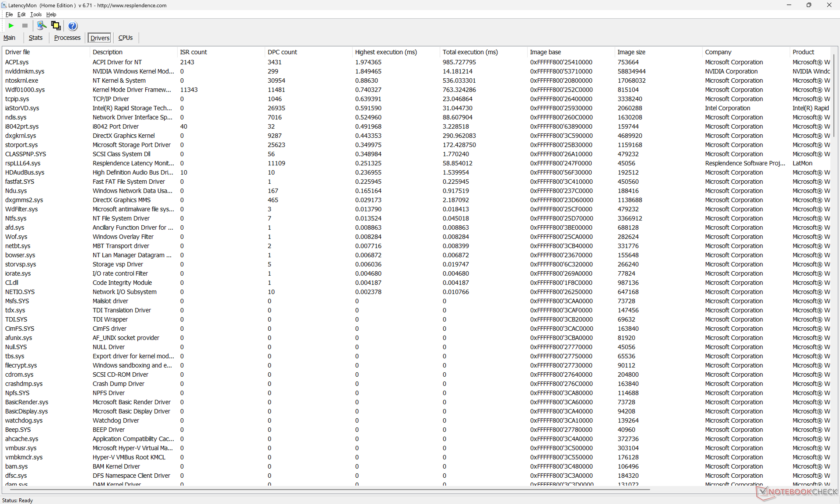Click the overlapping yellow squares toolbar icon
The height and width of the screenshot is (504, 840).
coord(56,26)
